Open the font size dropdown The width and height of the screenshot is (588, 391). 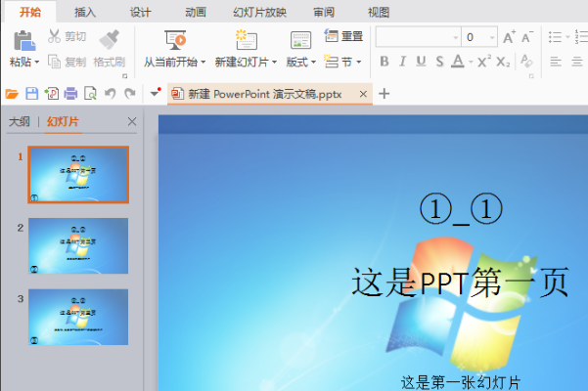pos(491,37)
